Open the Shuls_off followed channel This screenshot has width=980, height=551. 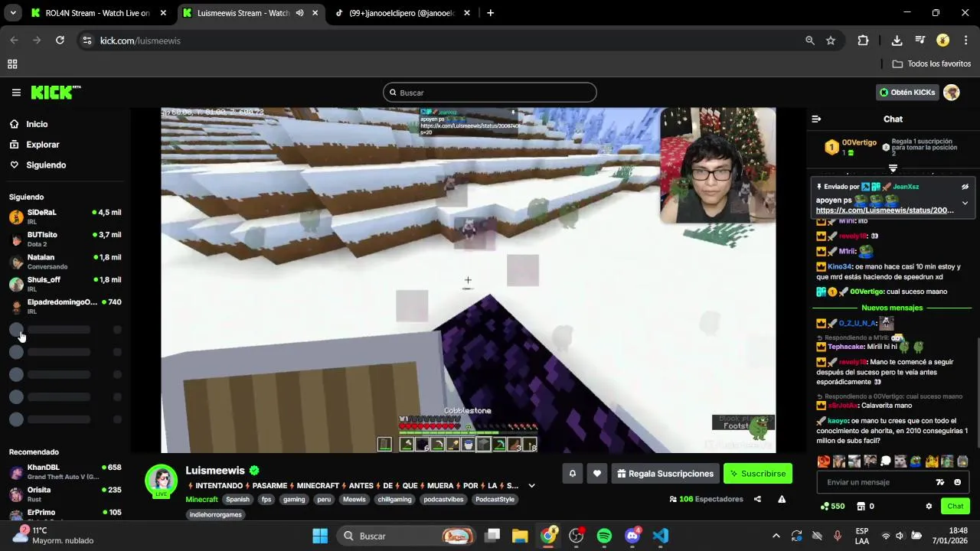point(65,284)
